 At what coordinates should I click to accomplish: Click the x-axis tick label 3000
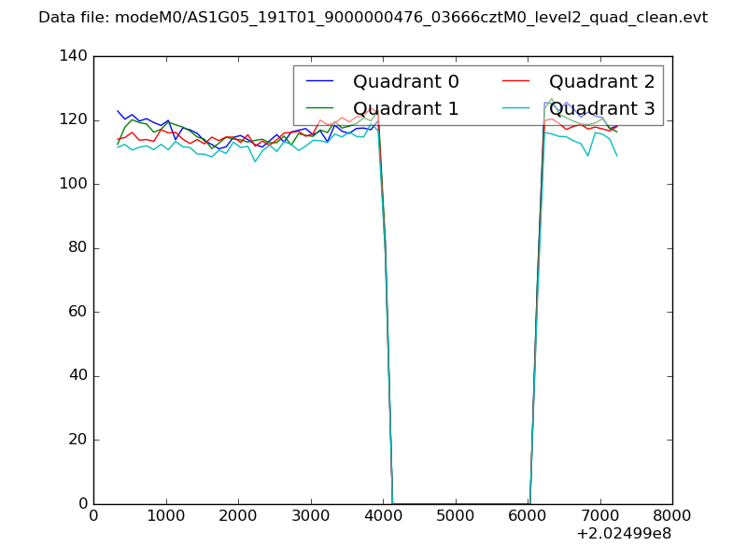click(x=310, y=516)
